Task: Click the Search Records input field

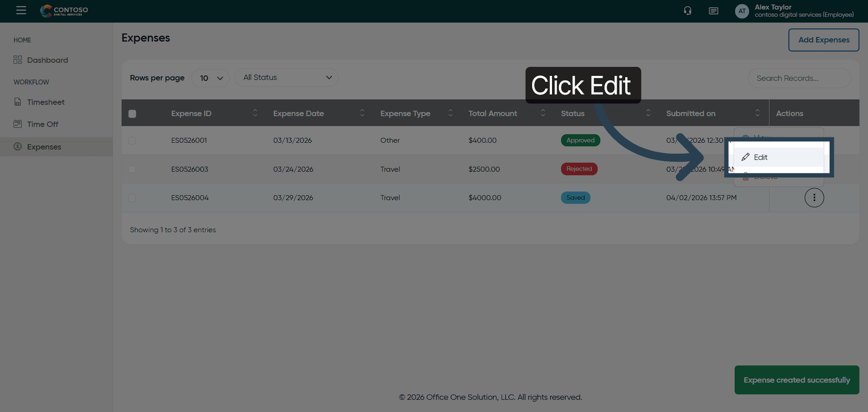Action: pyautogui.click(x=799, y=78)
